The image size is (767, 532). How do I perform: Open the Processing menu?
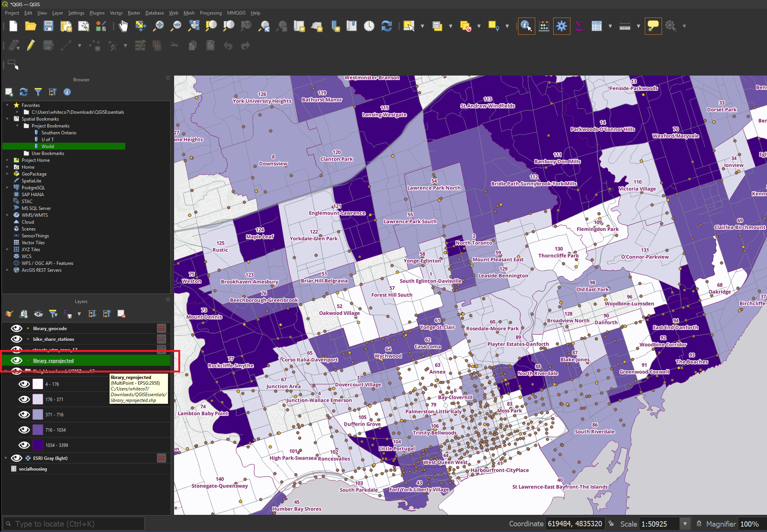210,13
